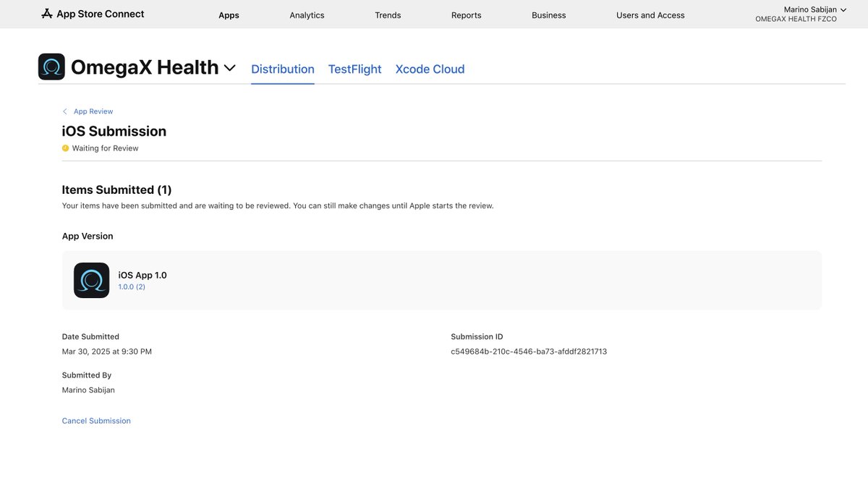This screenshot has width=868, height=502.
Task: Click the iOS Submission heading
Action: [x=114, y=131]
